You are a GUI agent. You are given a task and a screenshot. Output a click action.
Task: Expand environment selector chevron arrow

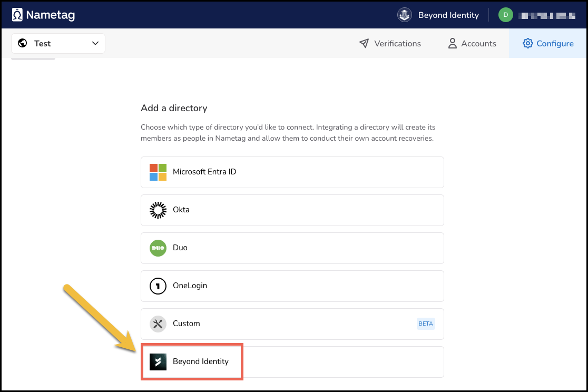click(x=95, y=43)
